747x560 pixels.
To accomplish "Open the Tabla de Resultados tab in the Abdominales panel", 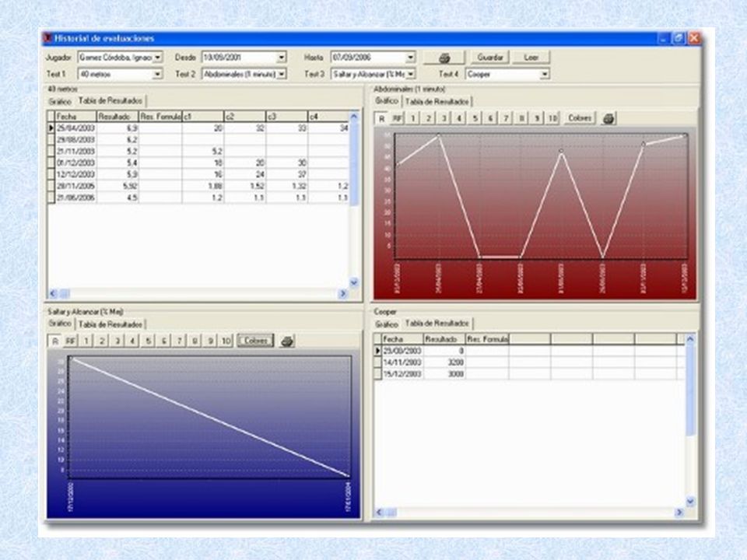I will point(437,101).
